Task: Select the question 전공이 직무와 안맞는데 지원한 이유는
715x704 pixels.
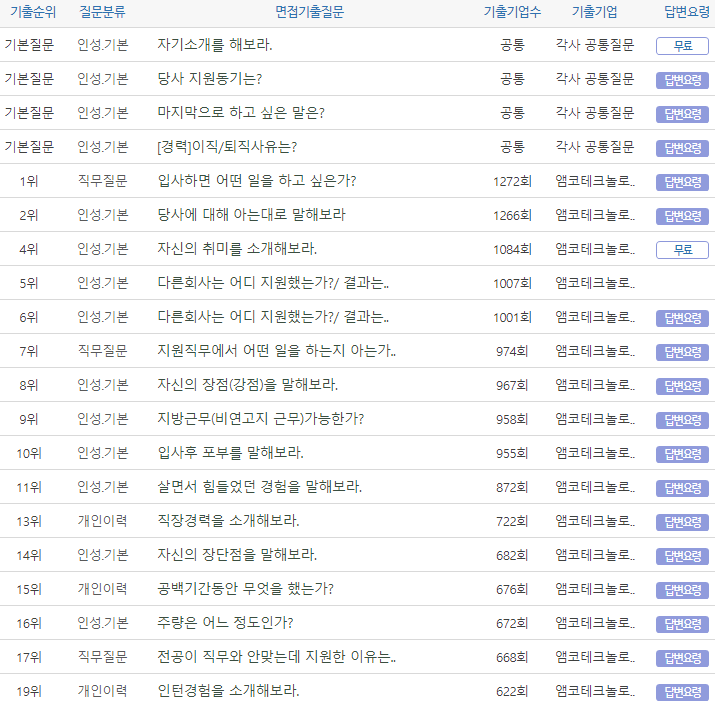Action: [277, 657]
